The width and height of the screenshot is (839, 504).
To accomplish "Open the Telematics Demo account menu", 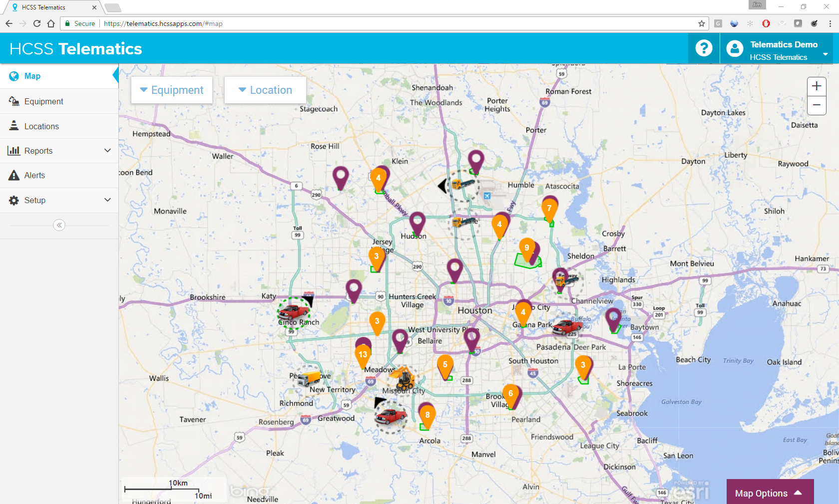I will pos(783,48).
